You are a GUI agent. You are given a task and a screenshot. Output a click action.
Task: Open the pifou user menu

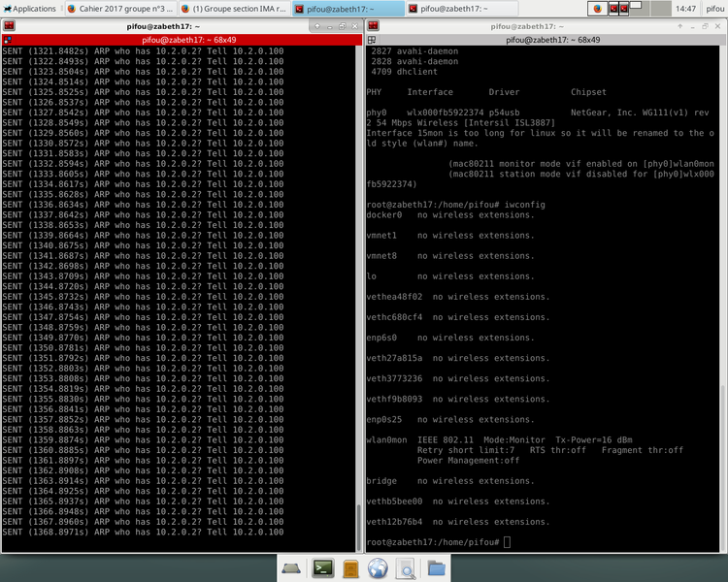pyautogui.click(x=714, y=8)
